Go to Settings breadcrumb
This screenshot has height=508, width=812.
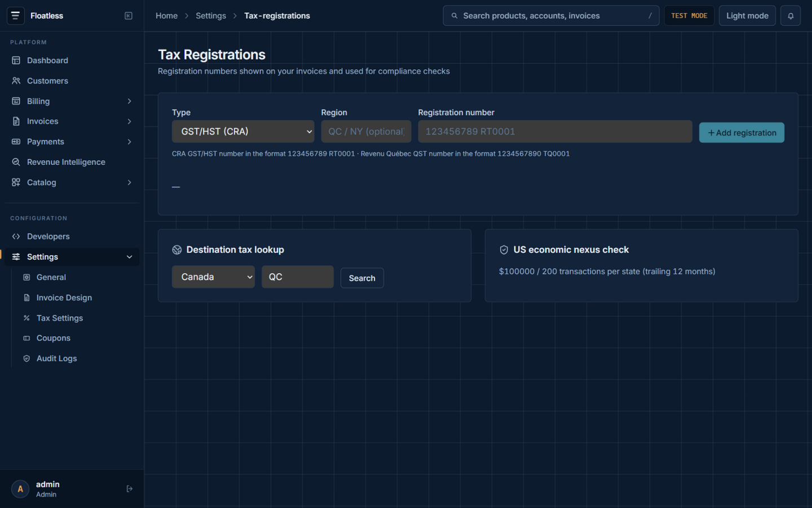211,16
